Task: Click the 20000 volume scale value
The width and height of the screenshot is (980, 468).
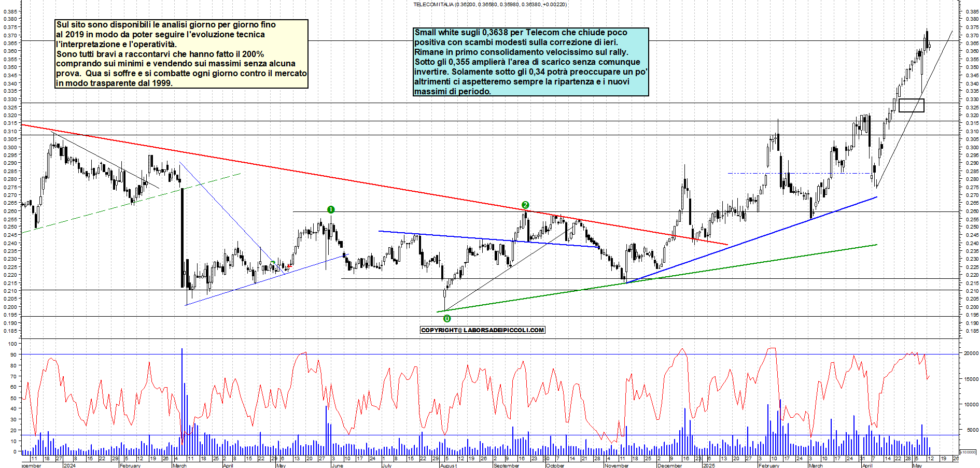Action: click(x=971, y=353)
